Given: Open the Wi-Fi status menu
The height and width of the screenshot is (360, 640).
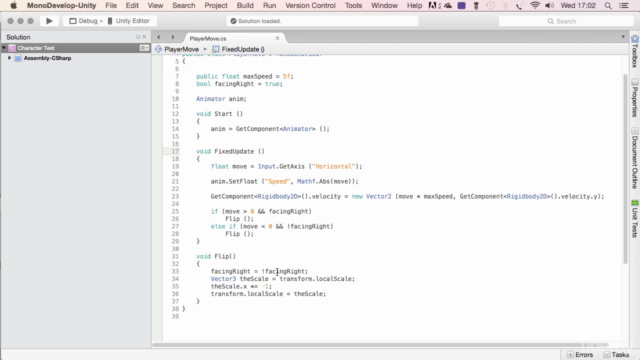Looking at the screenshot, I should [x=535, y=5].
